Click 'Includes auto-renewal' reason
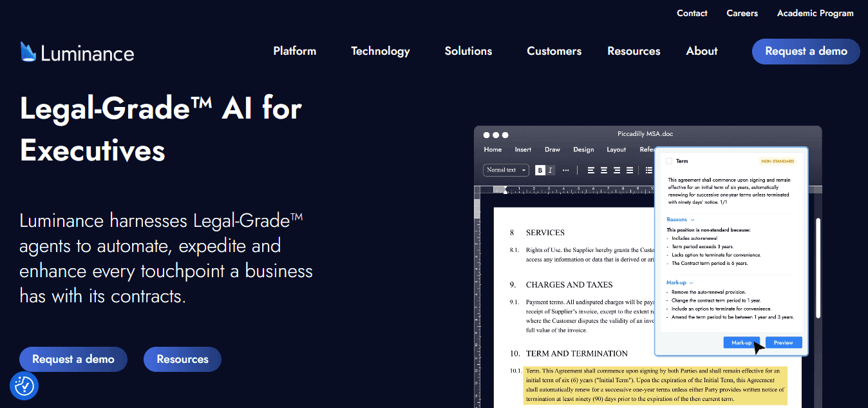This screenshot has width=868, height=408. 694,238
